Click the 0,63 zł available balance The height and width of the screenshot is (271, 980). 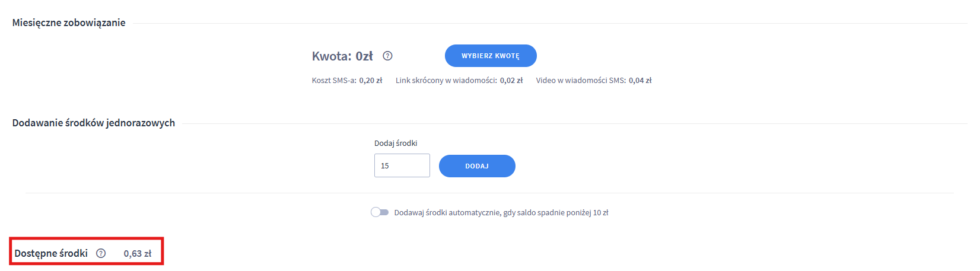click(x=138, y=254)
